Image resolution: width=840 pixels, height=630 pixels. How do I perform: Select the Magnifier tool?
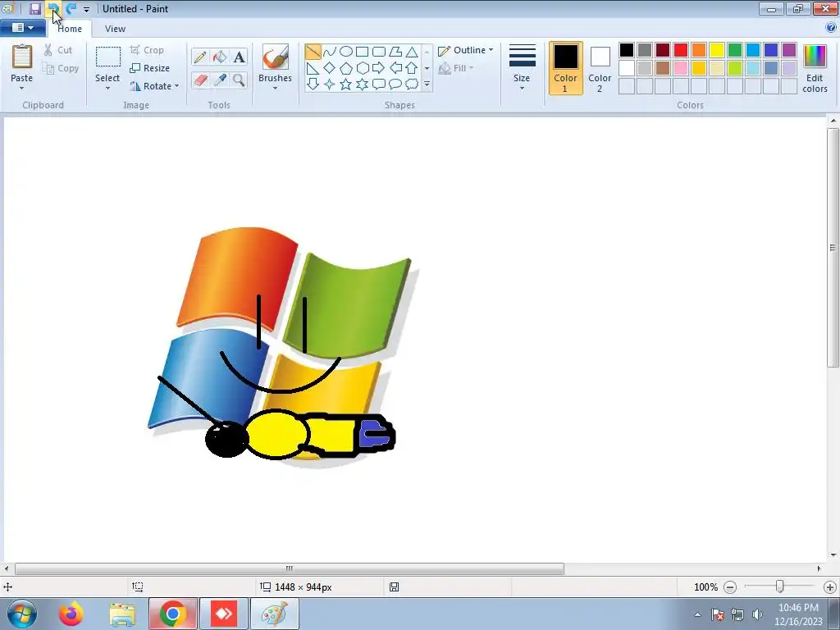click(x=239, y=80)
